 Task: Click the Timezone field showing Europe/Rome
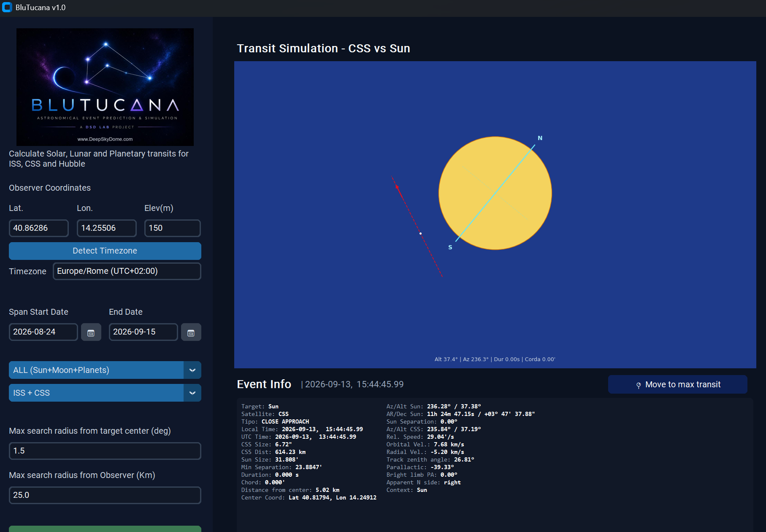click(127, 271)
